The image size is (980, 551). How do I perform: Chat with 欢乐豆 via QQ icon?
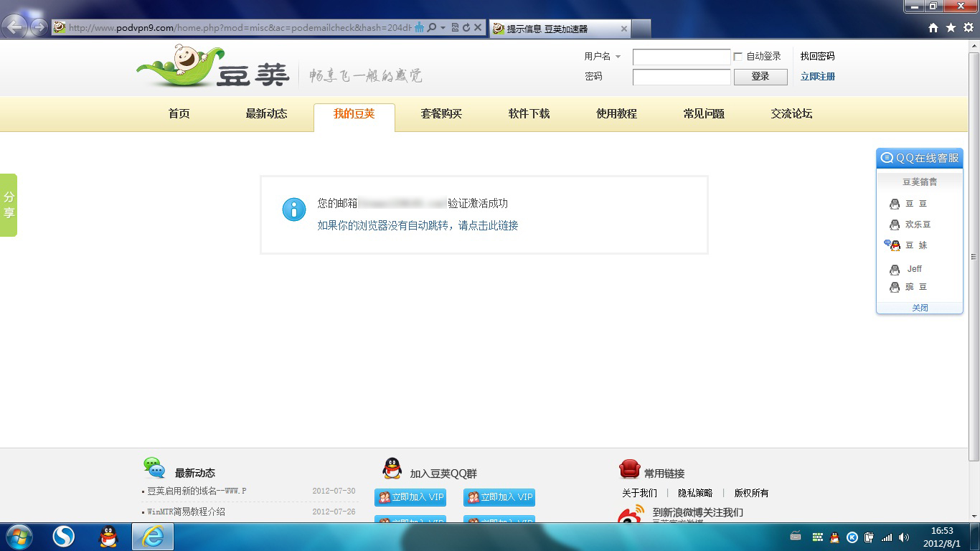(x=895, y=225)
